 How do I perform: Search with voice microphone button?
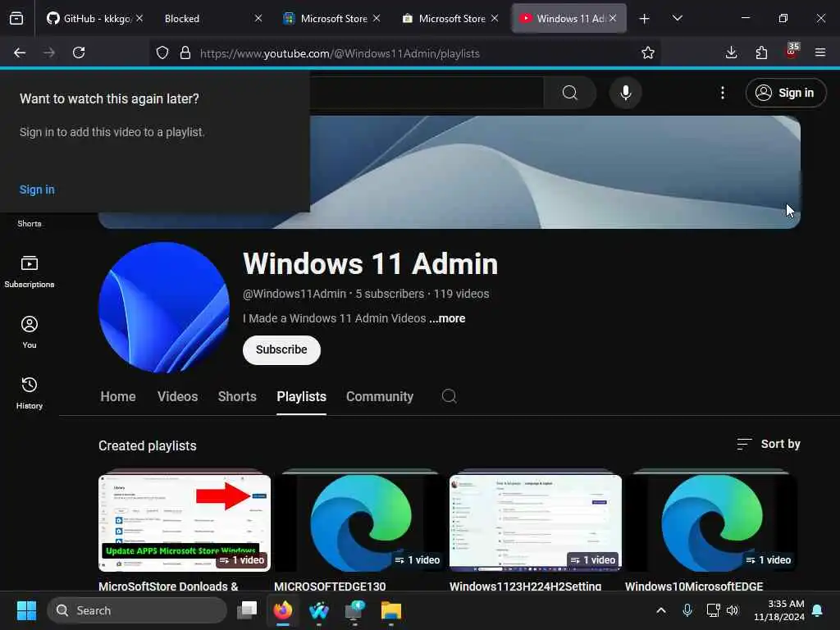click(625, 93)
